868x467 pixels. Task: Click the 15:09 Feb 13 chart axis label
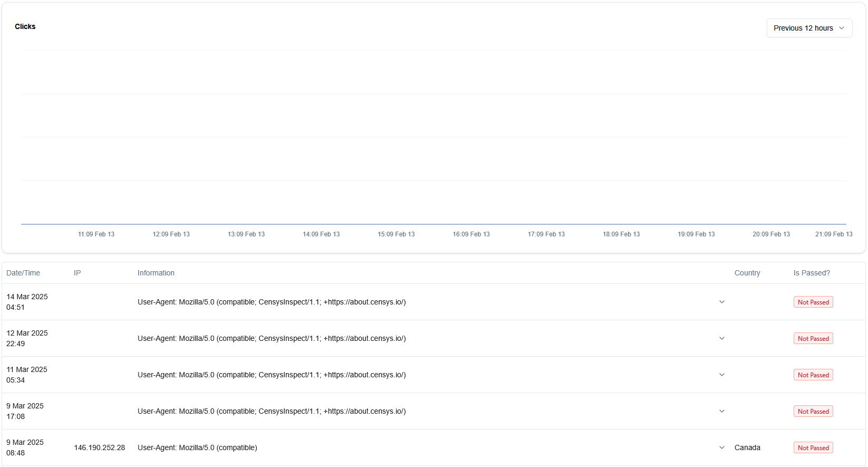396,234
